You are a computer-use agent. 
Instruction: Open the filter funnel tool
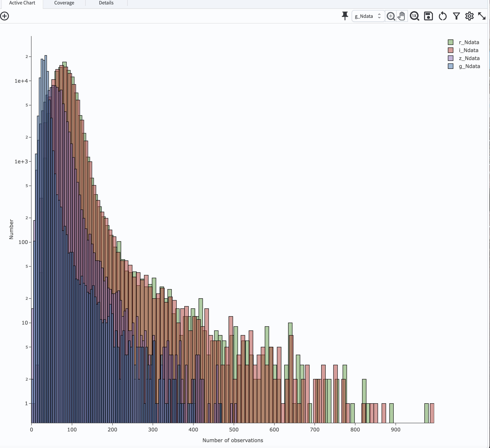point(456,16)
